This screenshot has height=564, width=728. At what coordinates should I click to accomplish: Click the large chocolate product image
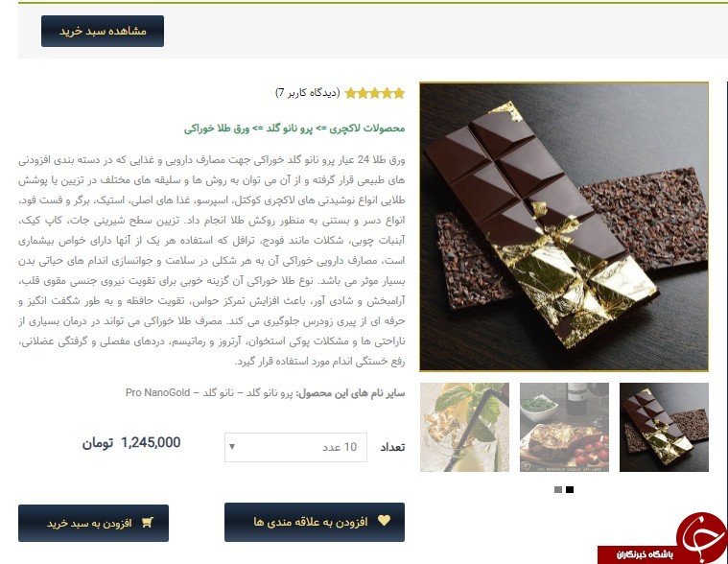coord(564,227)
